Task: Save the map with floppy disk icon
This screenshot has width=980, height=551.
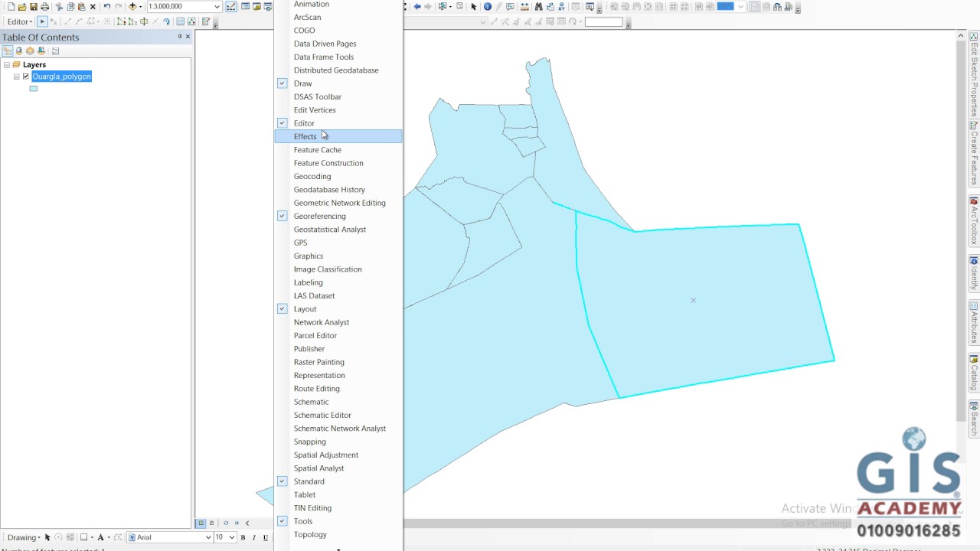Action: [x=34, y=7]
